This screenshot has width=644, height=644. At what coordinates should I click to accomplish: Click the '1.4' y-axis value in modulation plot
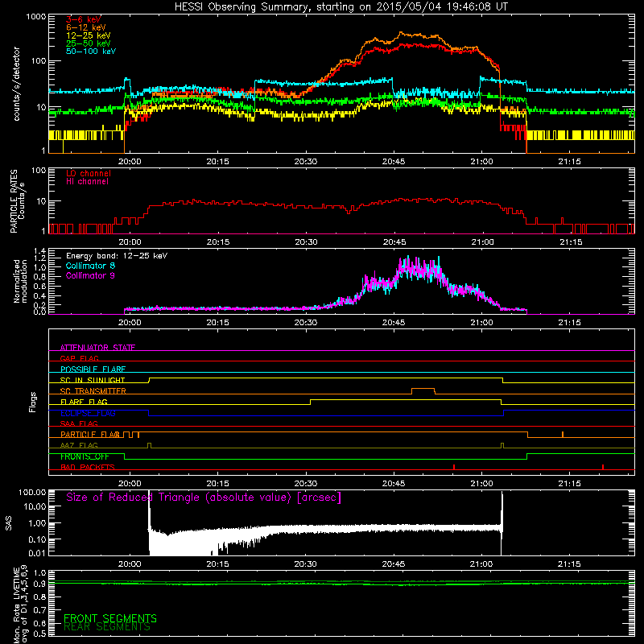(39, 250)
